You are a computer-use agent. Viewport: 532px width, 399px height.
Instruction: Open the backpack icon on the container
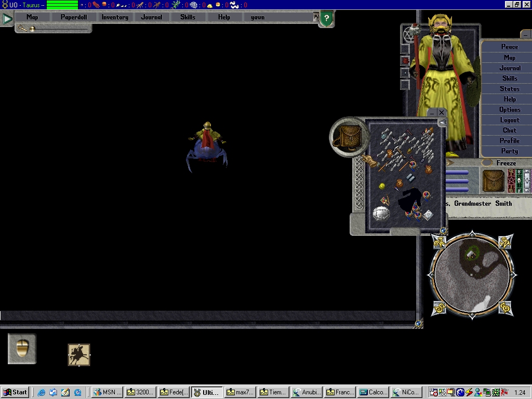click(348, 137)
